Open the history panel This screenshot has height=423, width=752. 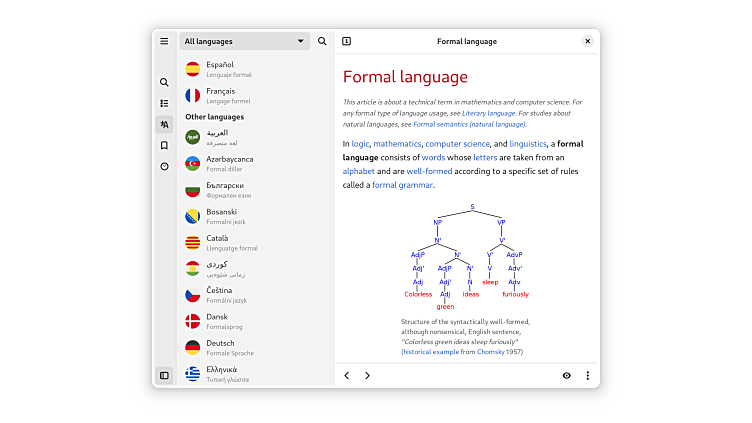pyautogui.click(x=164, y=166)
